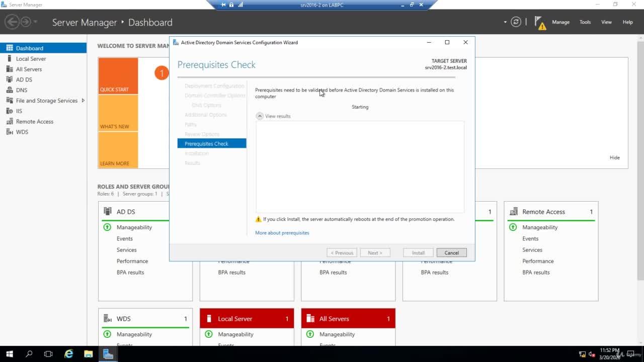Click the All Servers icon in sidebar
Image resolution: width=644 pixels, height=362 pixels.
[x=10, y=69]
